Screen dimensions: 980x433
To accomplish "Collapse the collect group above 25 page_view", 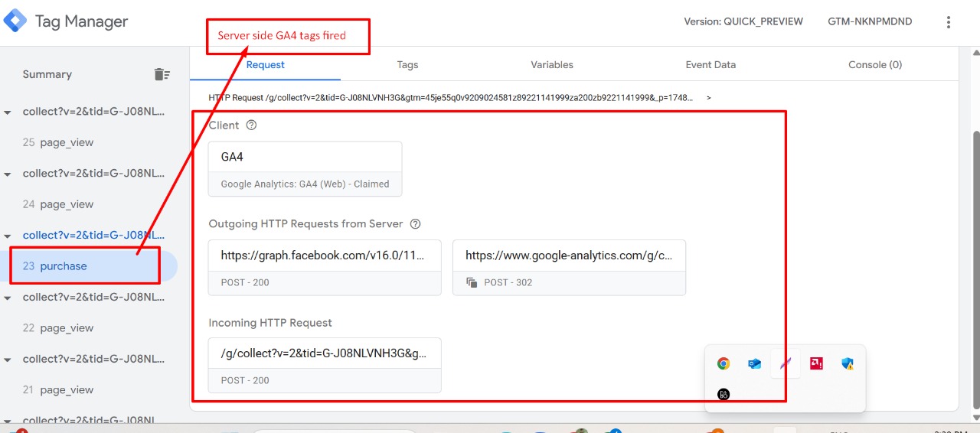I will click(x=8, y=112).
